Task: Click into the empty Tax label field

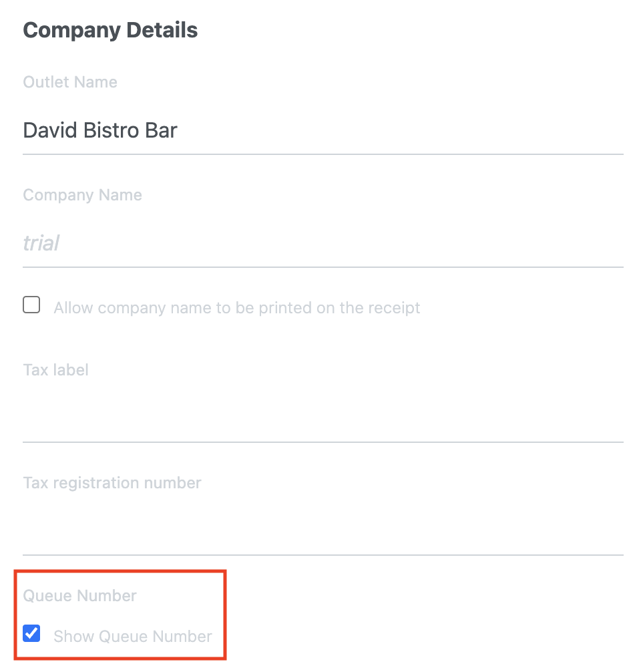Action: 323,417
